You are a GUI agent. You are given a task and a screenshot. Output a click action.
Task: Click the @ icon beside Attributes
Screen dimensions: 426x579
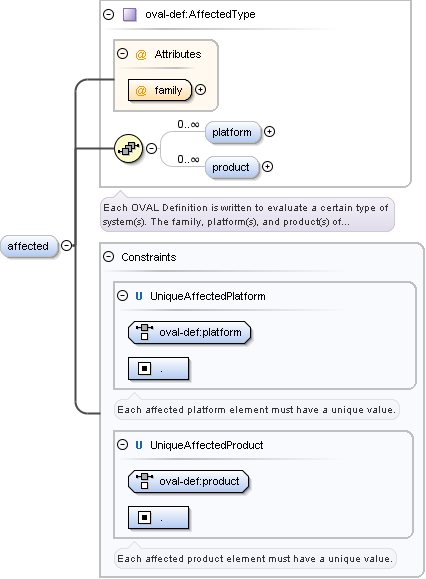(x=141, y=55)
